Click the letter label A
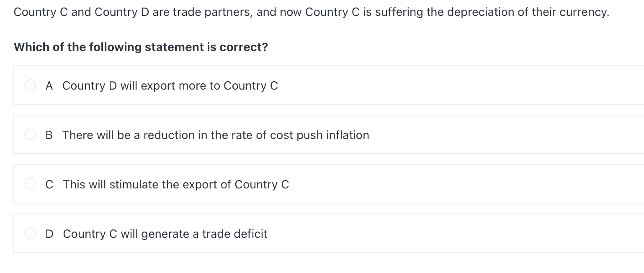The image size is (644, 273). tap(49, 85)
